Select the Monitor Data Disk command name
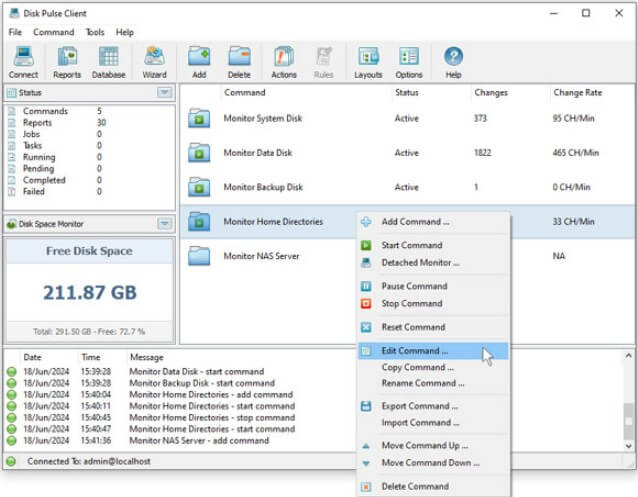 pyautogui.click(x=258, y=153)
